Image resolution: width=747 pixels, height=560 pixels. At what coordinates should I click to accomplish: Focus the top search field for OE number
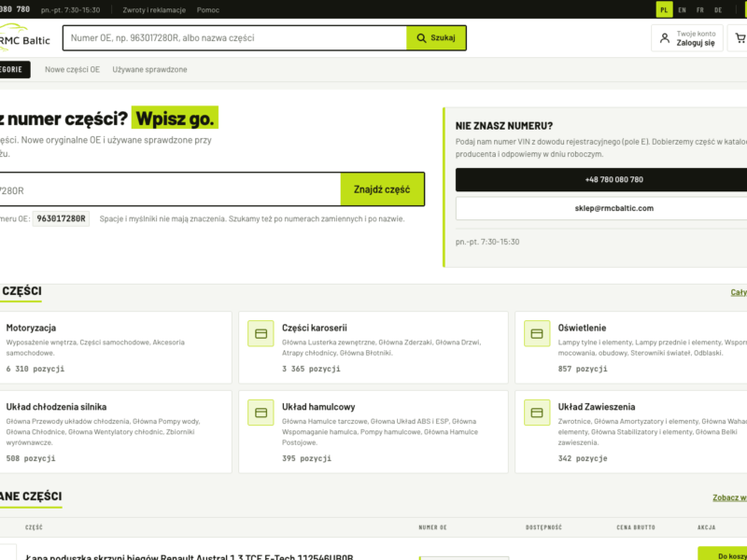click(x=235, y=38)
